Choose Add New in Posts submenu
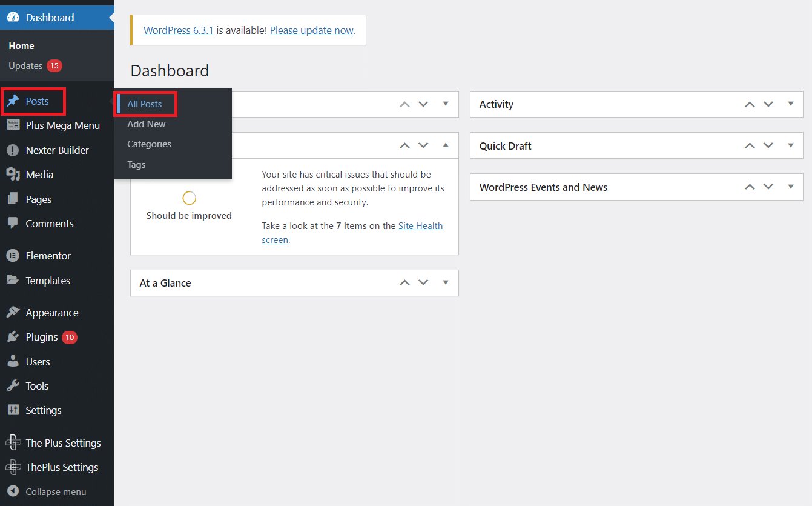812x506 pixels. coord(147,124)
